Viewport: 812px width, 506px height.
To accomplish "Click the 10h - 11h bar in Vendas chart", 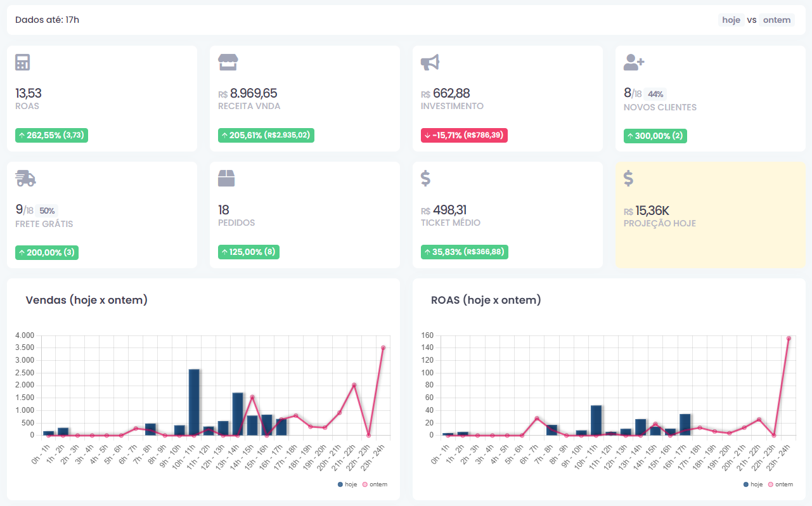I will [x=194, y=402].
